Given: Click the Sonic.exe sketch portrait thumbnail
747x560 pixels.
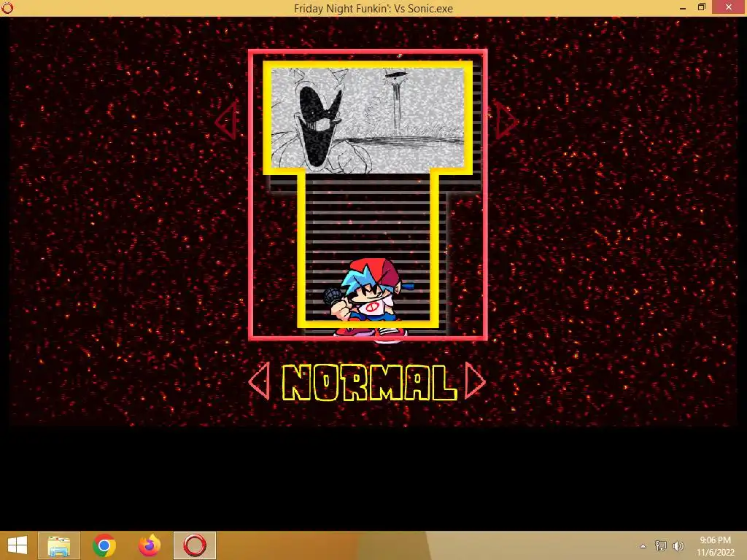Looking at the screenshot, I should tap(368, 120).
